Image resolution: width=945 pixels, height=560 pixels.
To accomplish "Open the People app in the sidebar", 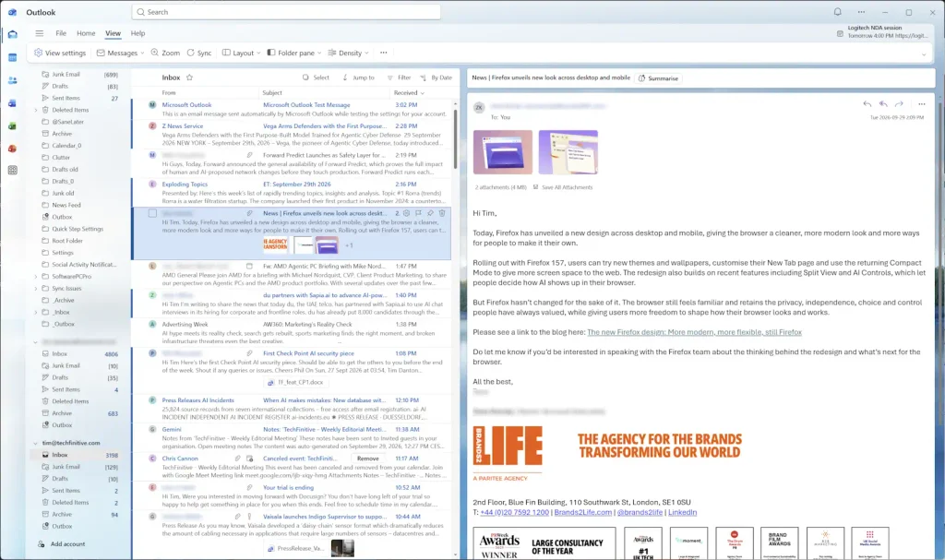I will (13, 80).
